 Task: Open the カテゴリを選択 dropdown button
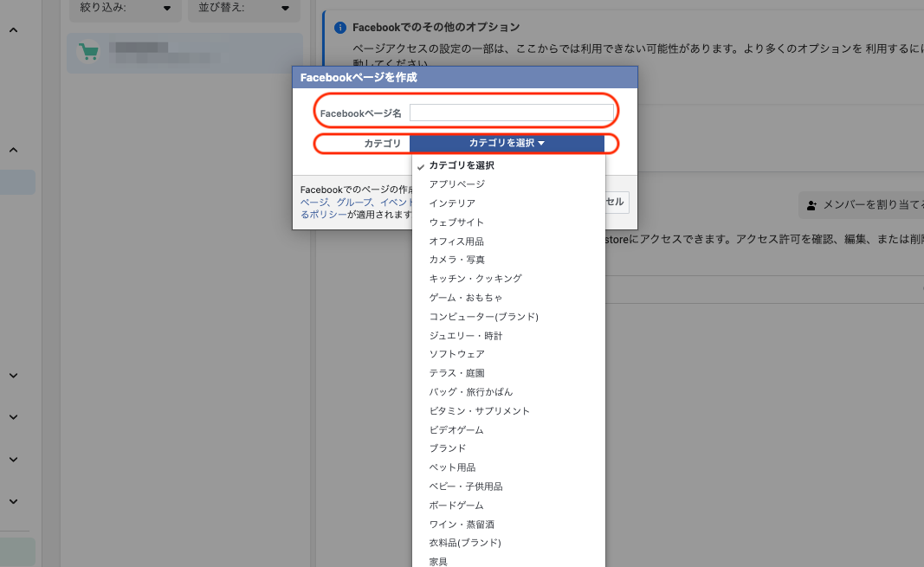(x=507, y=143)
